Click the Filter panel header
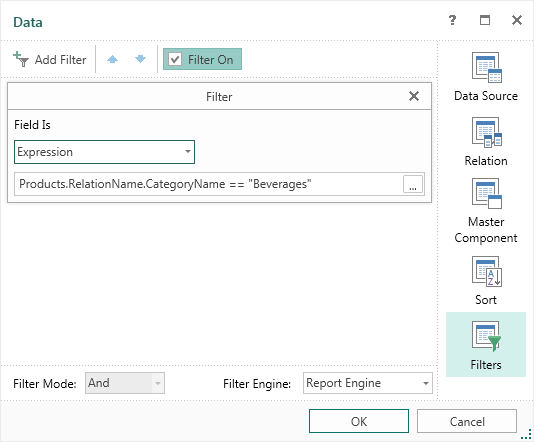 219,96
